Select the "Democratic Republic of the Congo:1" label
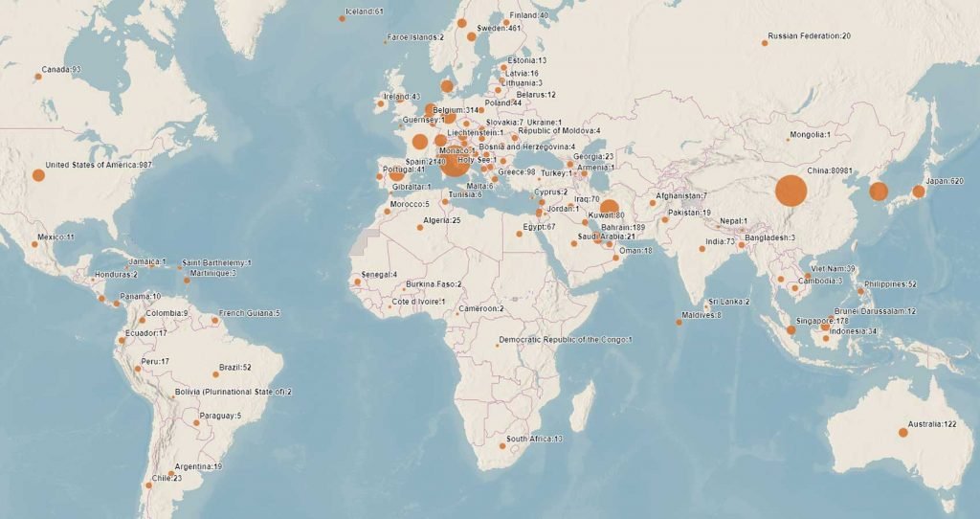 [566, 340]
